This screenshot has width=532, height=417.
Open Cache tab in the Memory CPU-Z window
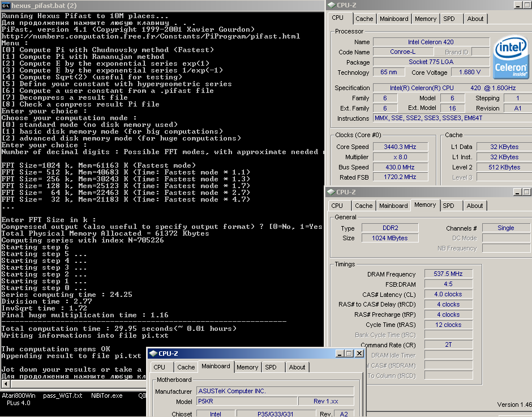(x=363, y=206)
